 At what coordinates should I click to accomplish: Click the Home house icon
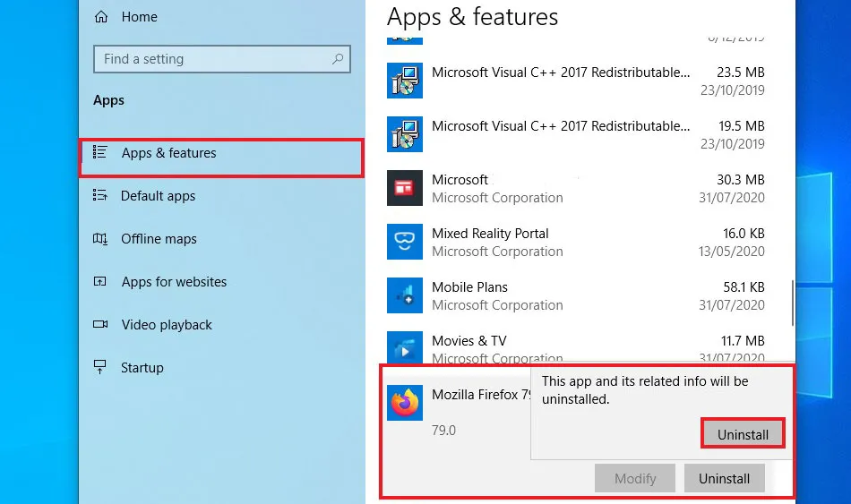101,17
